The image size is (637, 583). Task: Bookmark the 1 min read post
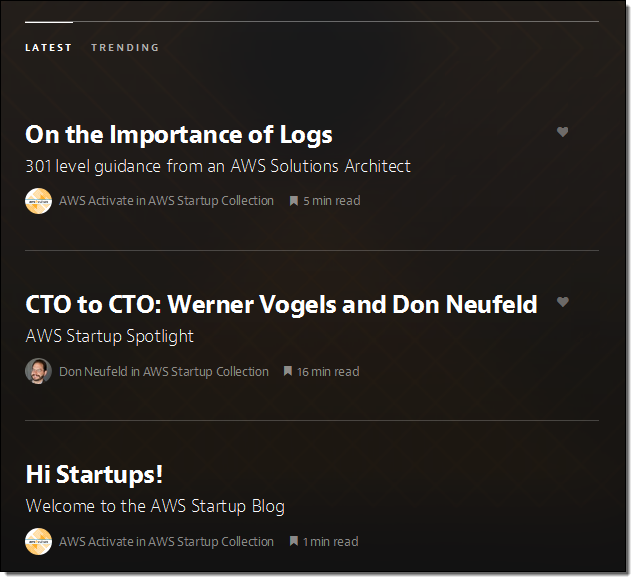pos(294,541)
